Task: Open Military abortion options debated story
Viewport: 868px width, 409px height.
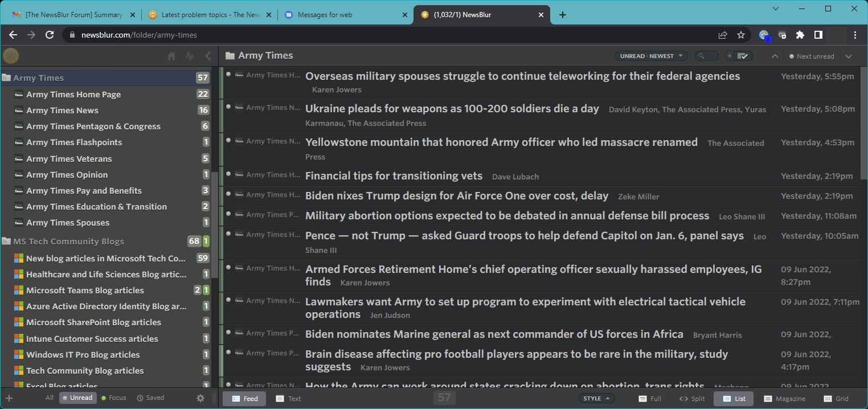Action: tap(507, 216)
